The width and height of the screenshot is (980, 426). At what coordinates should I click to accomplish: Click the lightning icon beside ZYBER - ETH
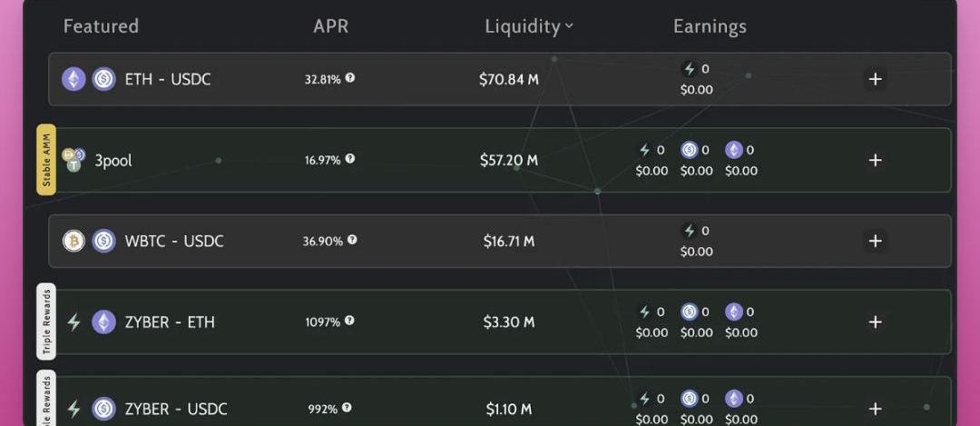tap(73, 322)
